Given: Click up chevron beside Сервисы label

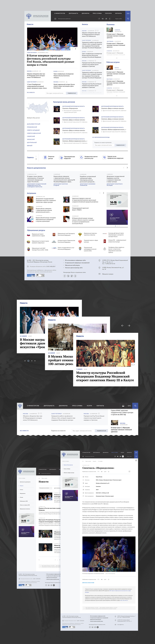Looking at the screenshot, I should (36, 156).
